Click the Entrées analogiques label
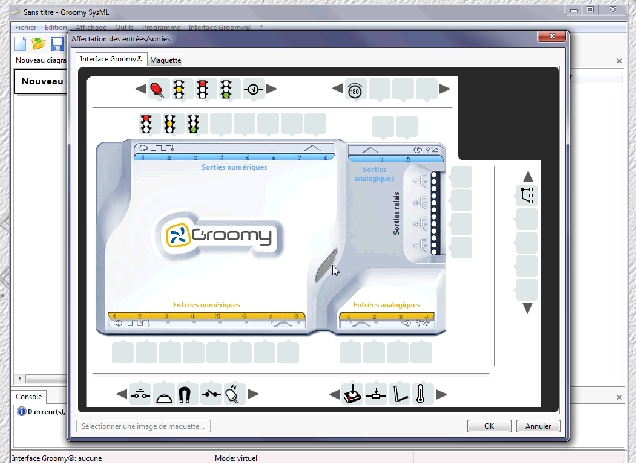636x463 pixels. pos(387,305)
